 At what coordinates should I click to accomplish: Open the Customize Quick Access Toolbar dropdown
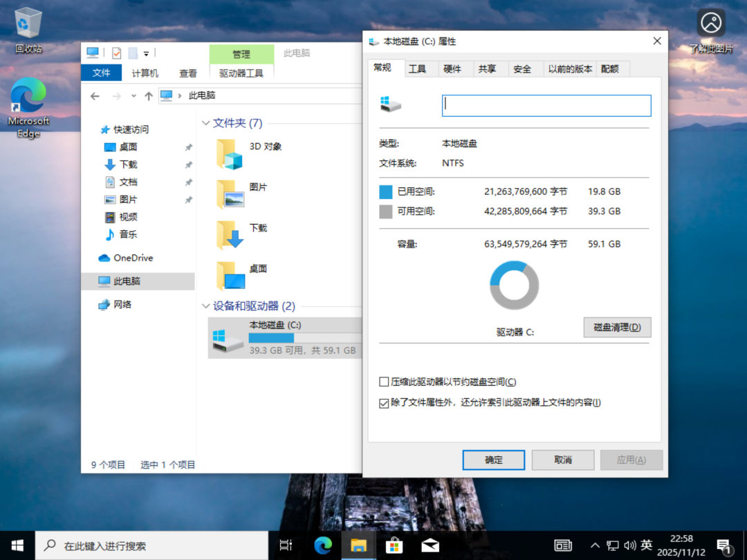pos(146,53)
